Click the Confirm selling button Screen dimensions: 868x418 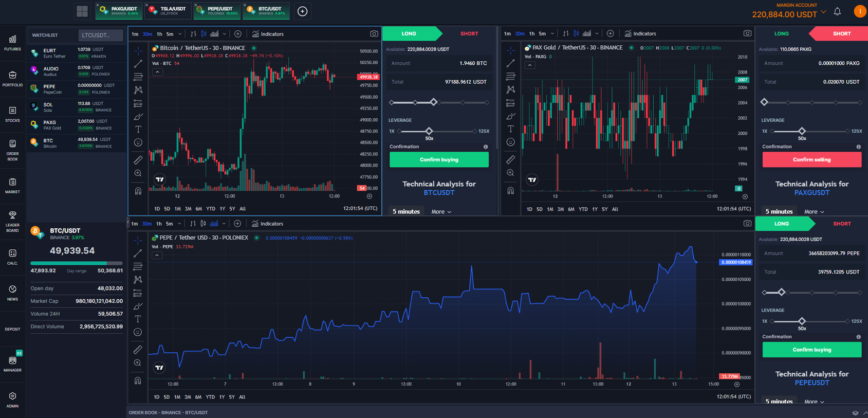(812, 160)
